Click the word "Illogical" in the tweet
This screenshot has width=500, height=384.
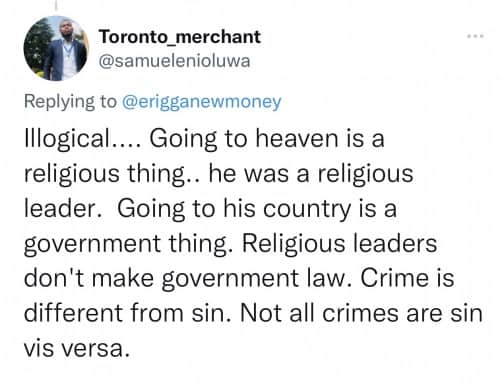(x=67, y=139)
